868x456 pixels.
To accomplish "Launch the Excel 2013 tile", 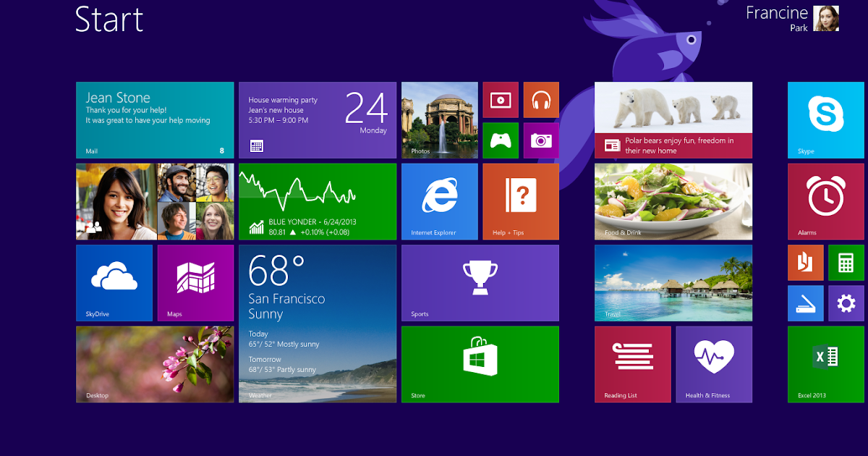I will 826,364.
